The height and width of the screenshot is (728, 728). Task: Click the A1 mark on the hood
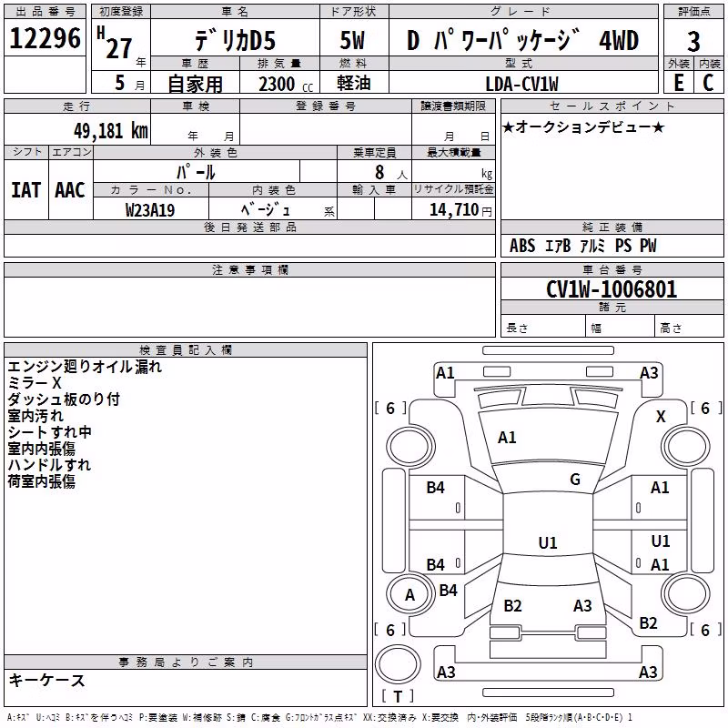pyautogui.click(x=507, y=438)
